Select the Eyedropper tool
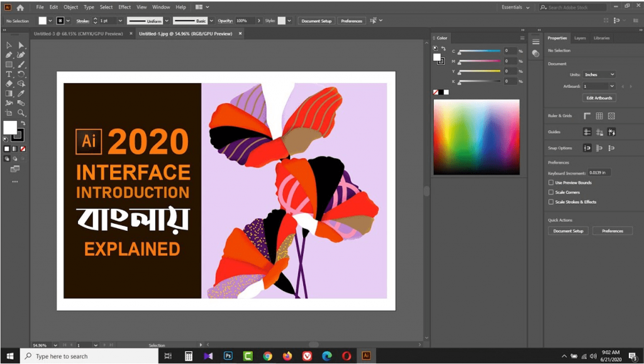The width and height of the screenshot is (644, 364). 21,94
